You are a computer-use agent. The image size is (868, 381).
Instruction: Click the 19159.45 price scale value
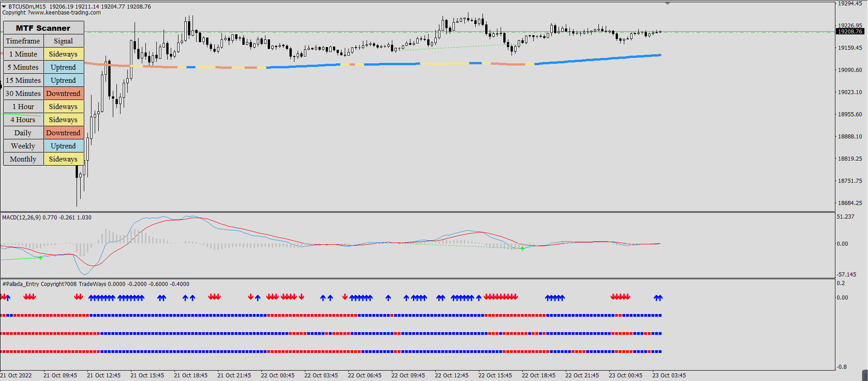(850, 48)
